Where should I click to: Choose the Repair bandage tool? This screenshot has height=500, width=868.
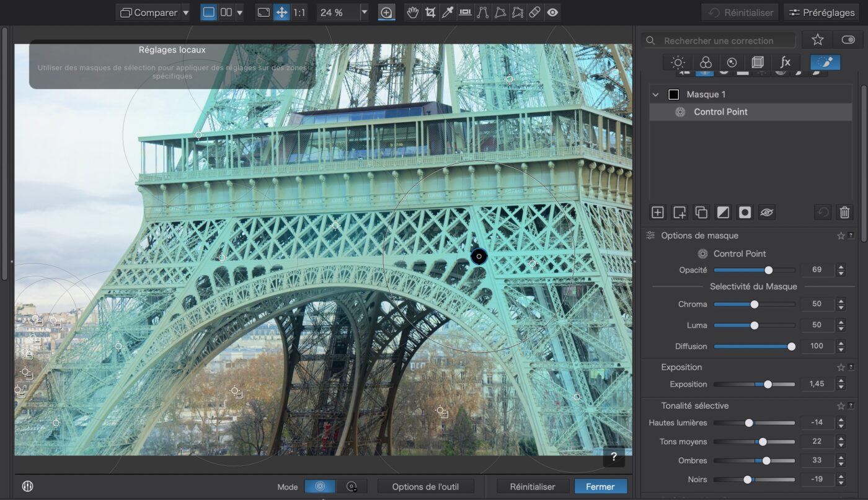point(534,12)
